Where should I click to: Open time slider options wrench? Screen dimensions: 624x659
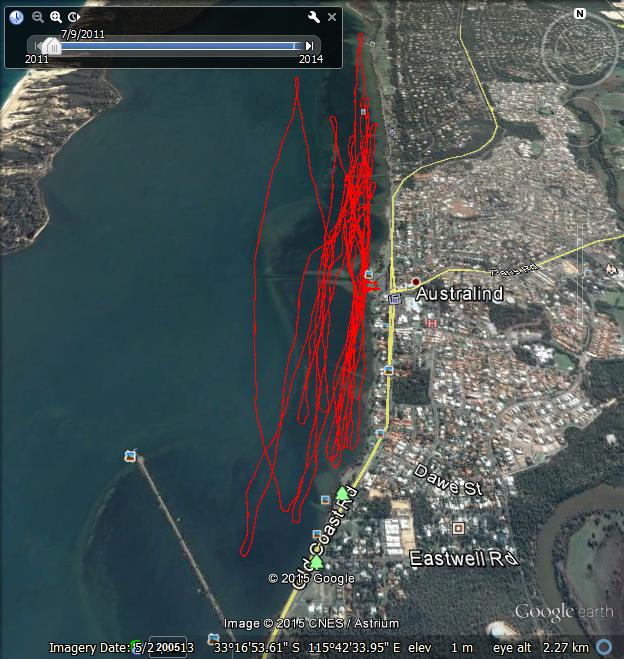click(313, 17)
